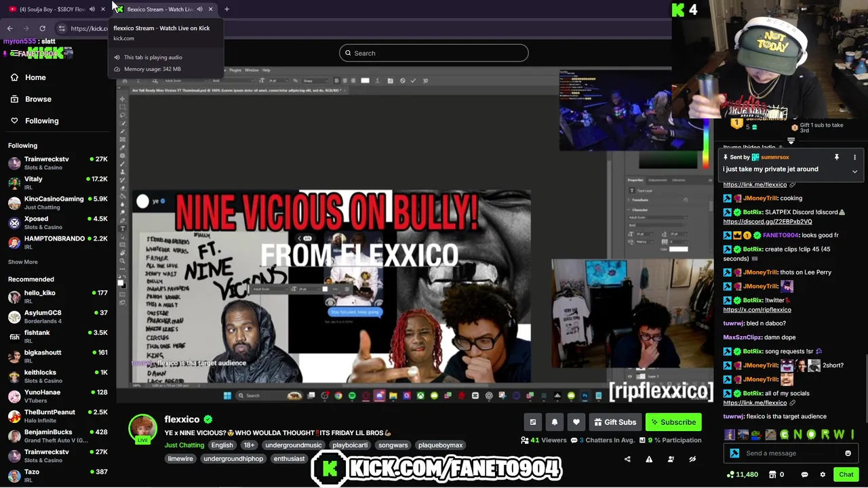Unpin the pinned chat message icon
Screen dimensions: 868x488
pyautogui.click(x=837, y=157)
